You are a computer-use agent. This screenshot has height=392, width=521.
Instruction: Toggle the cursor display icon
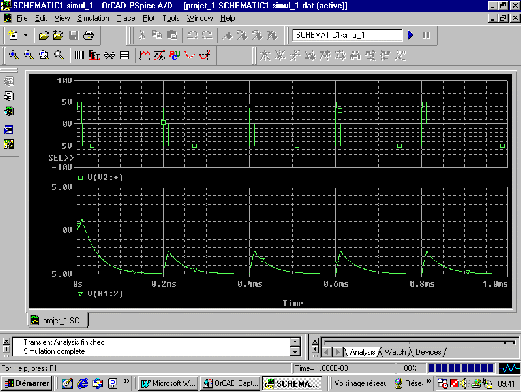coord(204,55)
